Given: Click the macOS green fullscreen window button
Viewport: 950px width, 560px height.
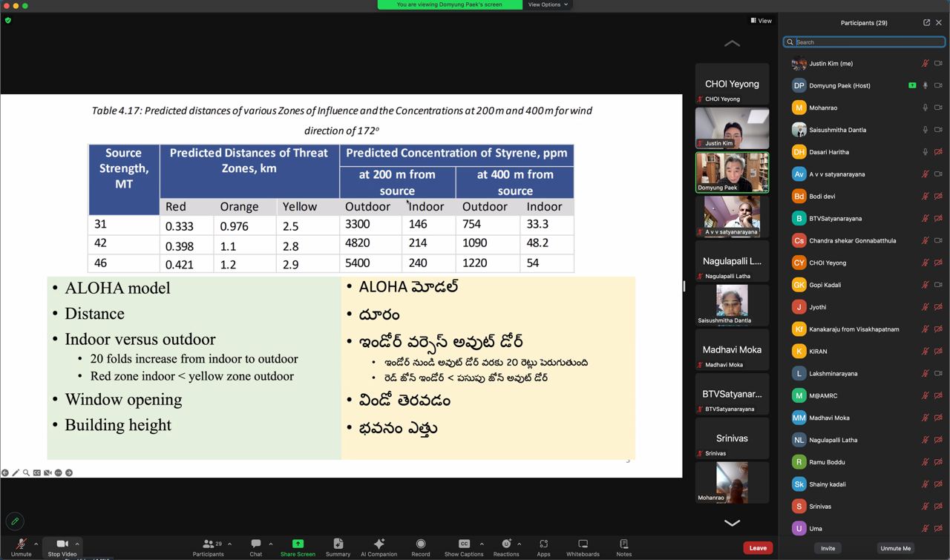Looking at the screenshot, I should 24,5.
